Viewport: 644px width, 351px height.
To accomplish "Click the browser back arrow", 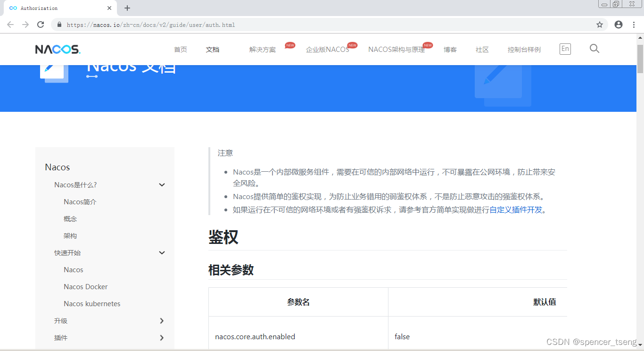I will (10, 25).
